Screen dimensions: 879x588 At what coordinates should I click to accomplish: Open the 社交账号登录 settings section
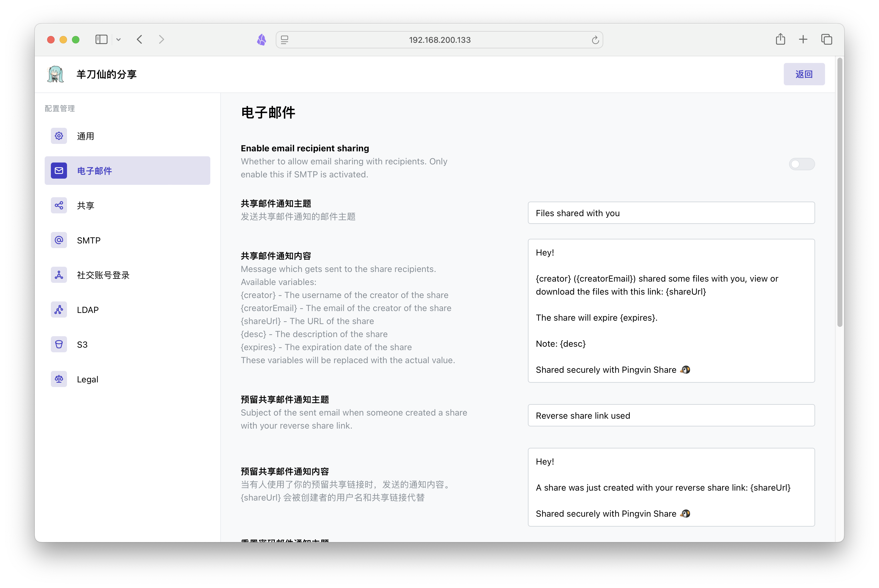[127, 275]
